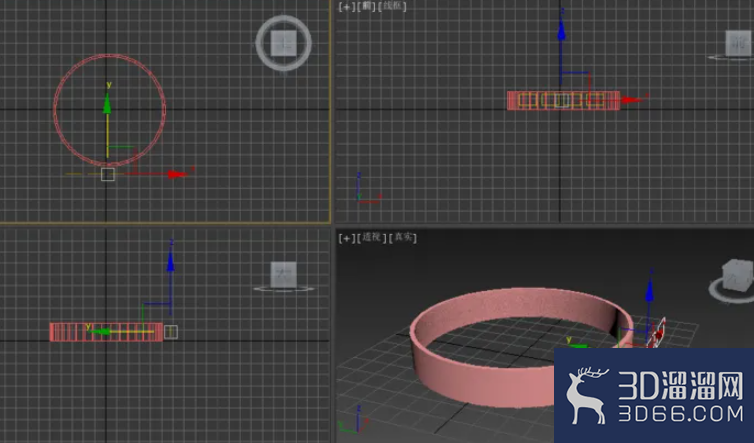Open the perspective viewport's view-name label menu
The height and width of the screenshot is (443, 754).
coord(372,237)
